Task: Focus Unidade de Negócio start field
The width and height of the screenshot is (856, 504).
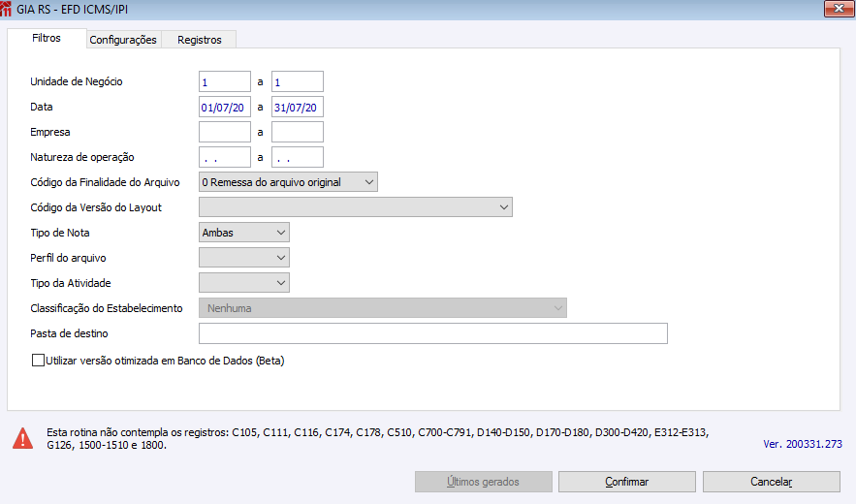Action: pos(224,81)
